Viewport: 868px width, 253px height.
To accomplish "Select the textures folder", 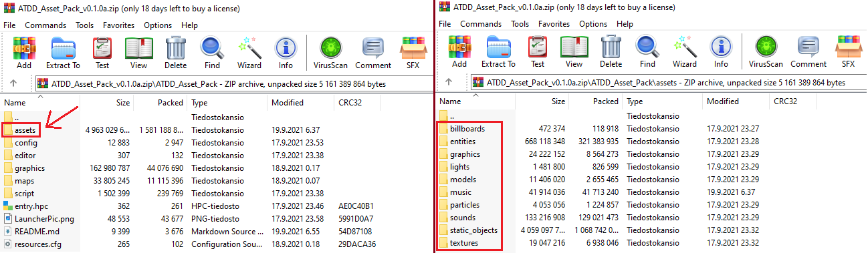I will pos(464,243).
